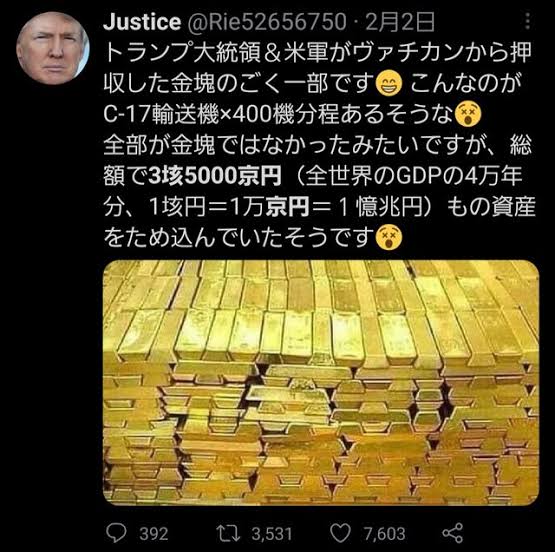This screenshot has height=552, width=555.
Task: Like the tweet with the heart icon
Action: [x=340, y=533]
